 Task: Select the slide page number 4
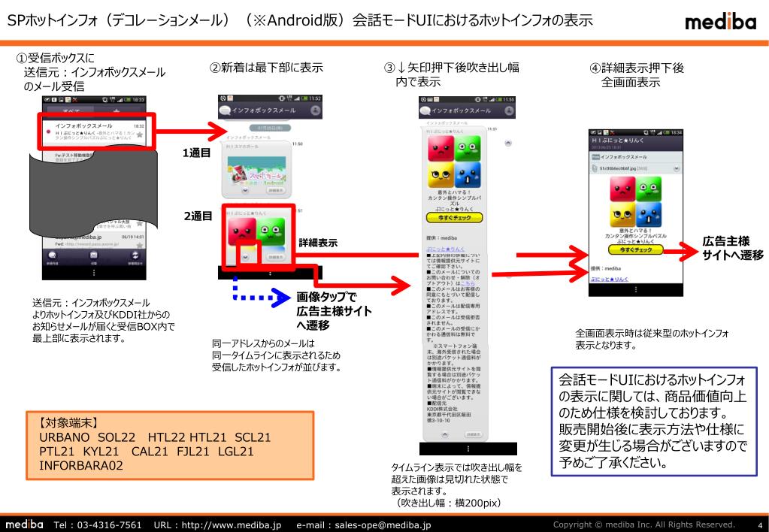coord(760,525)
